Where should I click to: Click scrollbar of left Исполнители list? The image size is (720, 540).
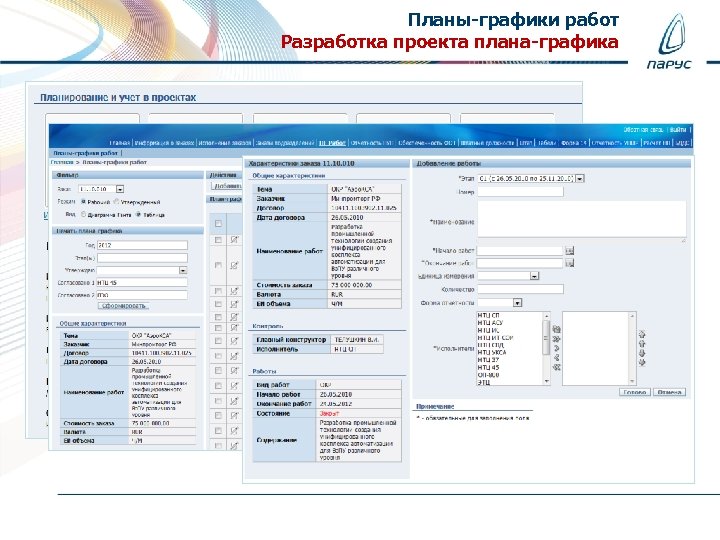click(x=546, y=349)
